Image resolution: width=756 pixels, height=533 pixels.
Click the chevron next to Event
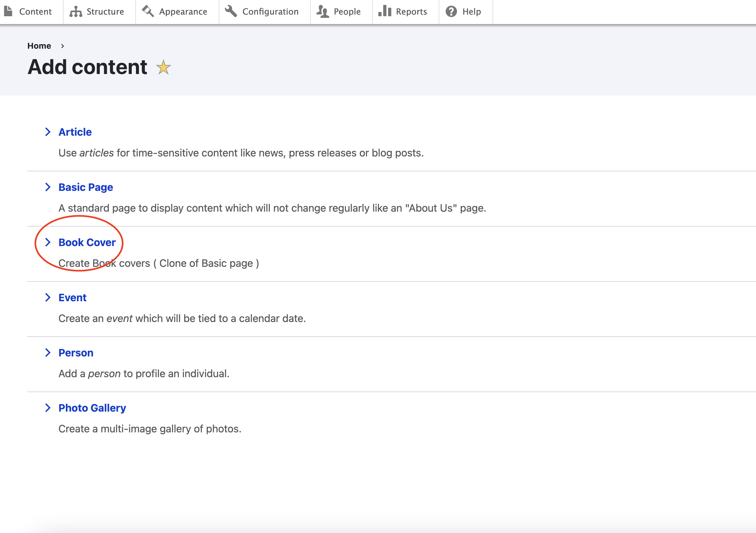[48, 297]
